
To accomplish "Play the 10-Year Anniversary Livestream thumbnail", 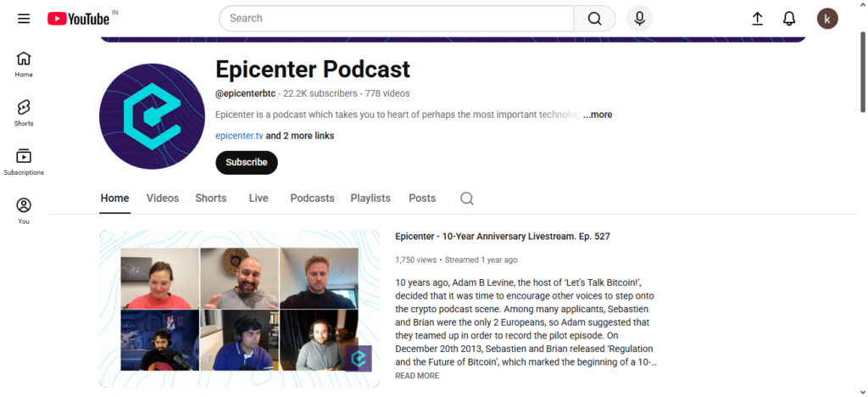I will pyautogui.click(x=239, y=309).
